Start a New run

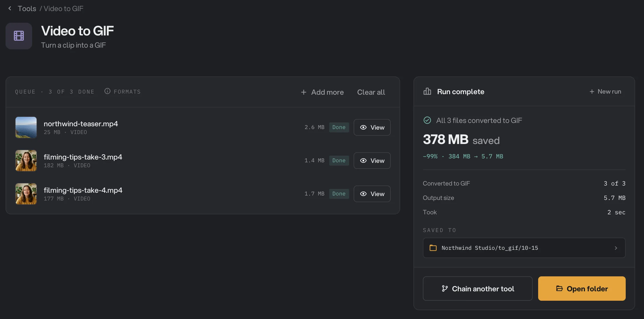[x=605, y=92]
